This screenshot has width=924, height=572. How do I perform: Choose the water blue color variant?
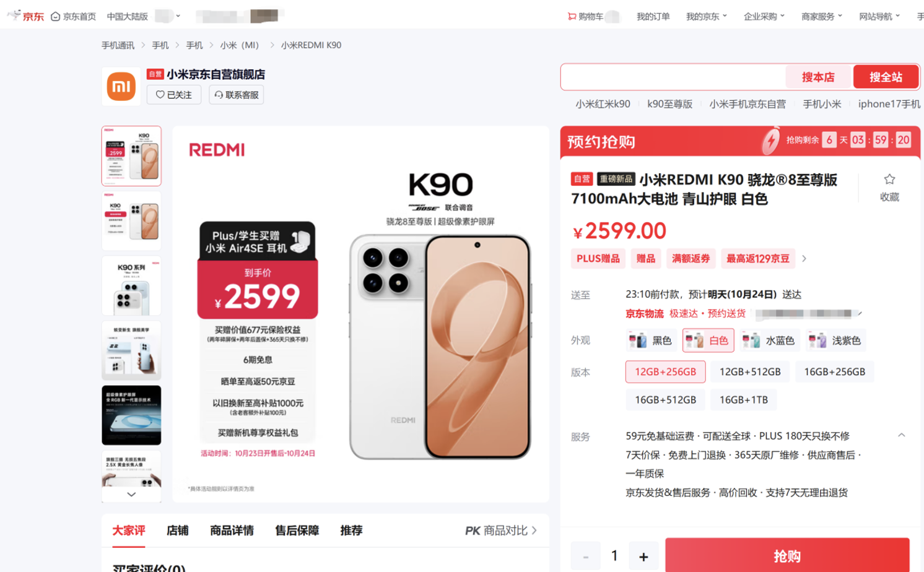769,340
